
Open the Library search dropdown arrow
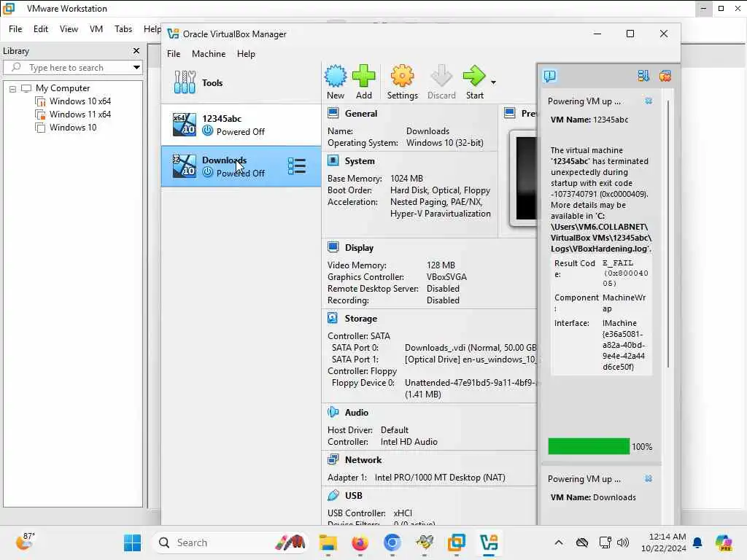coord(136,68)
